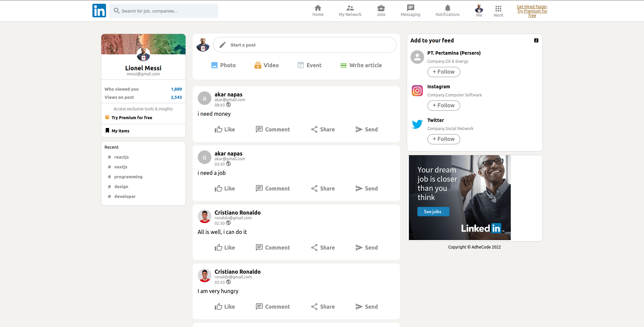Open the Work apps grid menu

click(x=498, y=11)
